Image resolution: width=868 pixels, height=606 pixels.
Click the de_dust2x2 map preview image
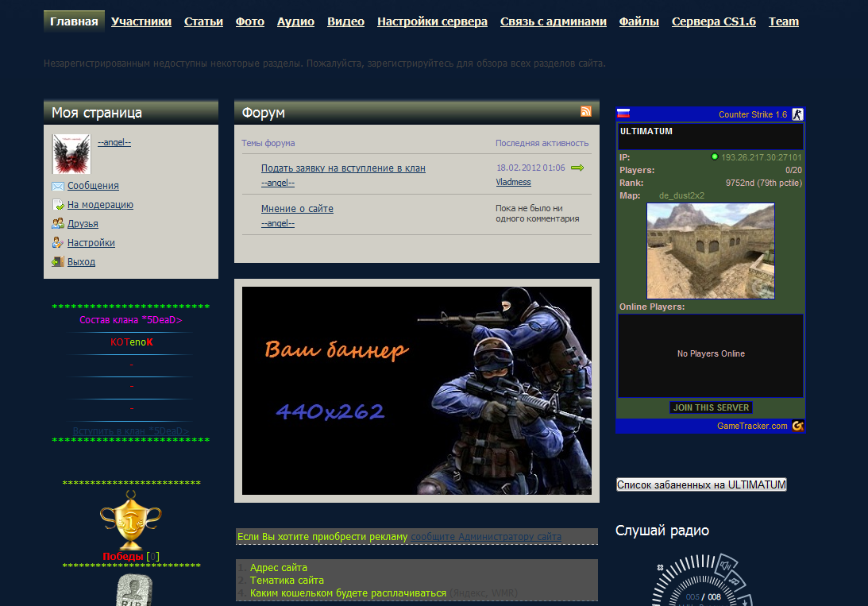[711, 251]
